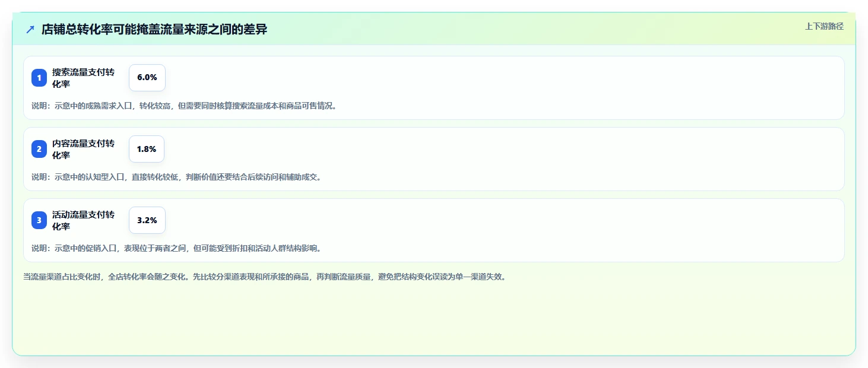Click the 内容流量支付转化率 label

pos(83,149)
